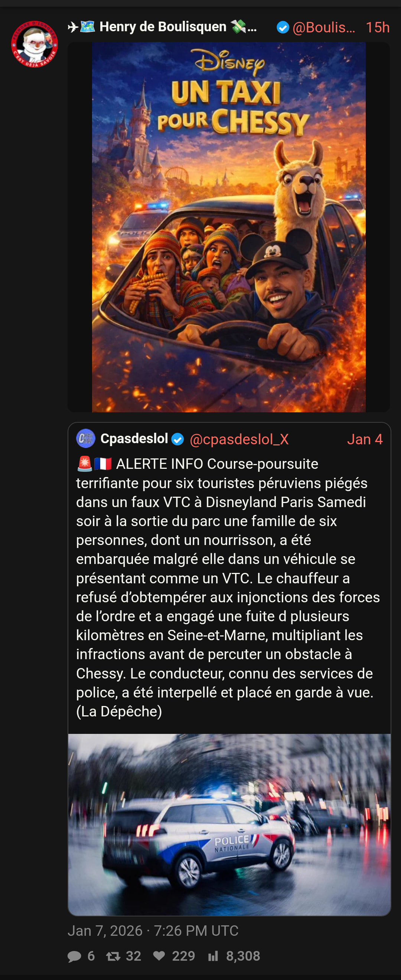Click the Cpasdeslol avatar in the quoted post
The width and height of the screenshot is (401, 980).
85,439
